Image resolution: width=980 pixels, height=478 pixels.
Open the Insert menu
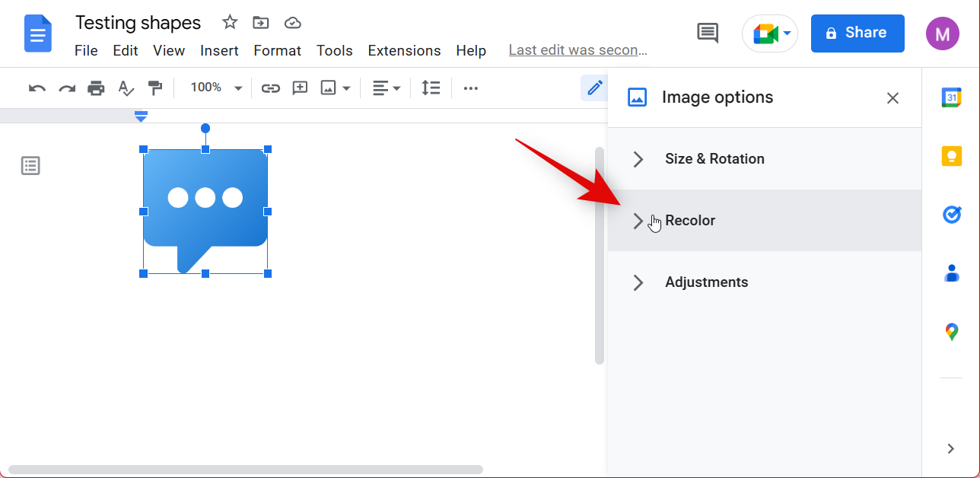click(x=219, y=51)
